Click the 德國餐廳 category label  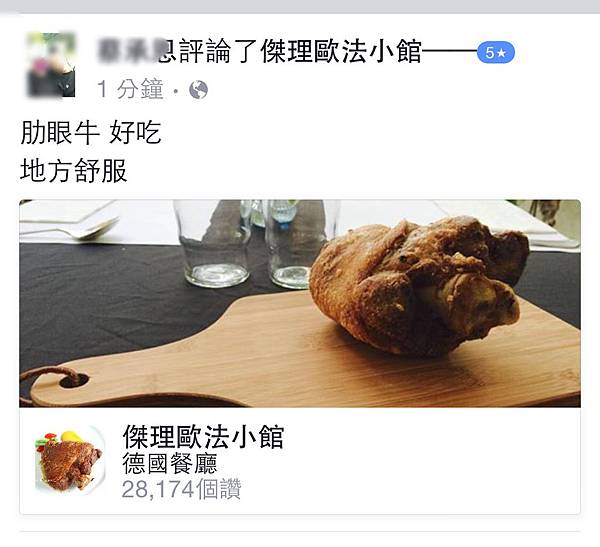tap(170, 463)
